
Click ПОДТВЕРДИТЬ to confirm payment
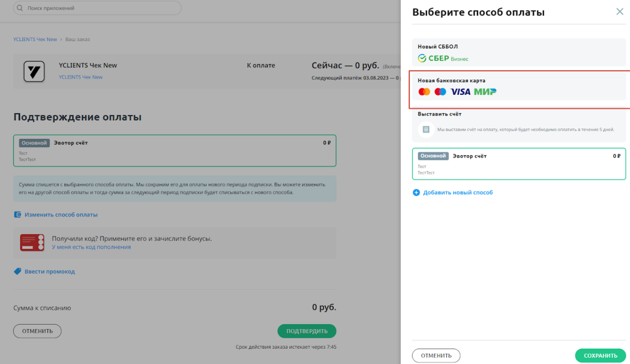tap(307, 331)
